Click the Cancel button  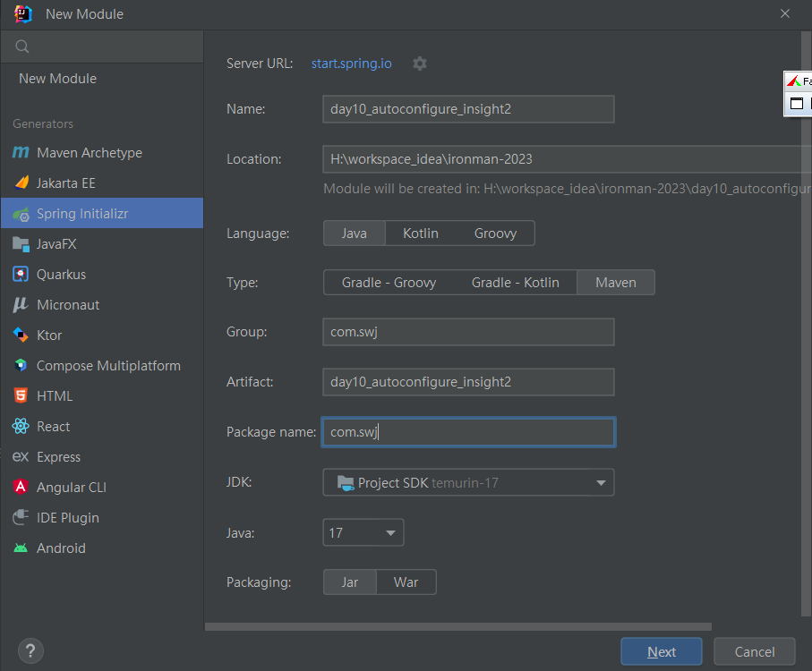pos(755,651)
